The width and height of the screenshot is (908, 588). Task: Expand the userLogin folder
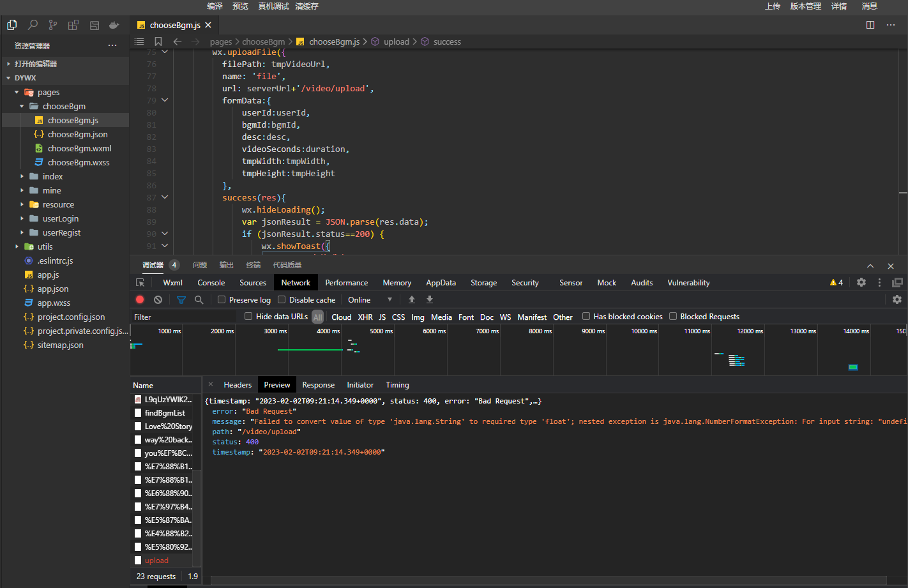click(60, 218)
